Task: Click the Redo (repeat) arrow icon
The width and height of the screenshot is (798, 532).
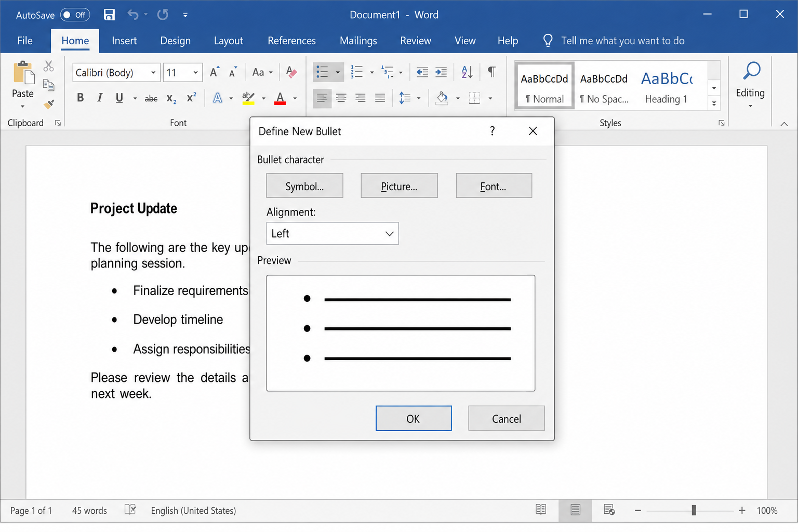Action: (163, 15)
